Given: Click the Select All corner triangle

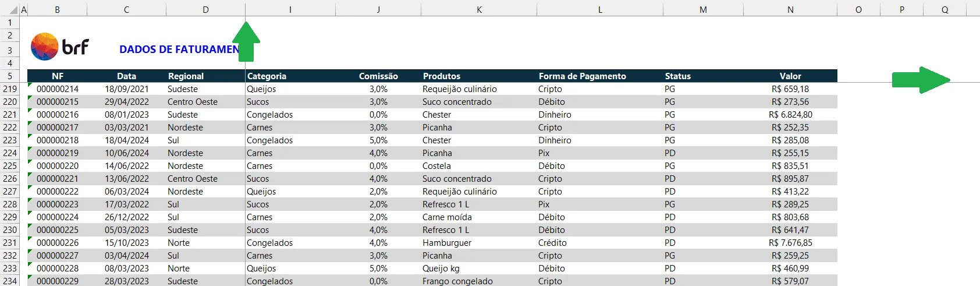Looking at the screenshot, I should [x=14, y=10].
